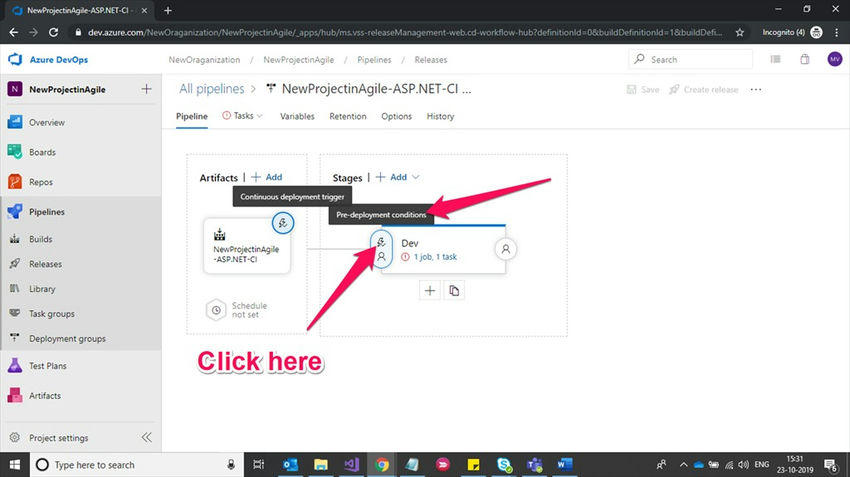
Task: Open Task groups under Pipelines
Action: click(51, 314)
